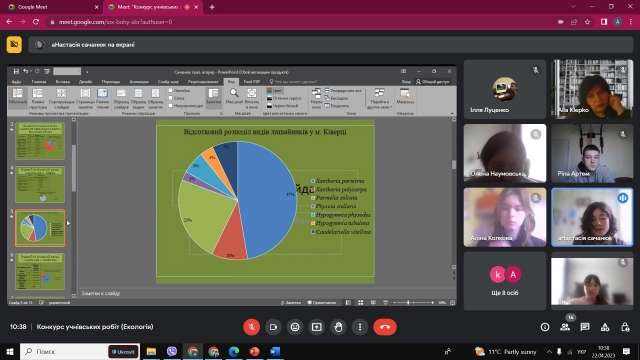Select the first Google Meet browser tab
The width and height of the screenshot is (640, 360).
click(51, 7)
